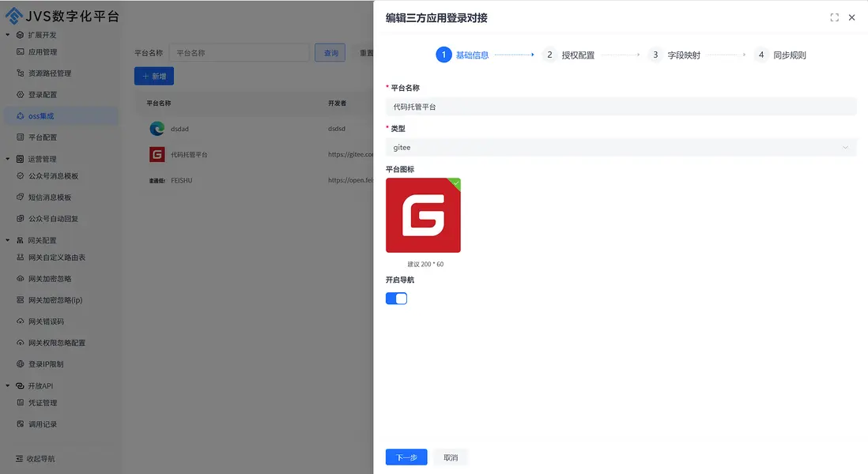Disable the 开启导航 toggle

[396, 298]
